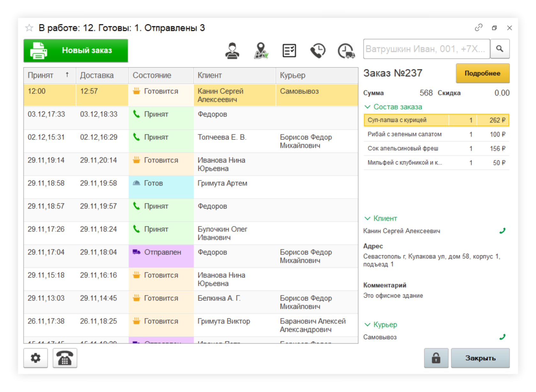Click the Скидка value 0.00

click(502, 93)
